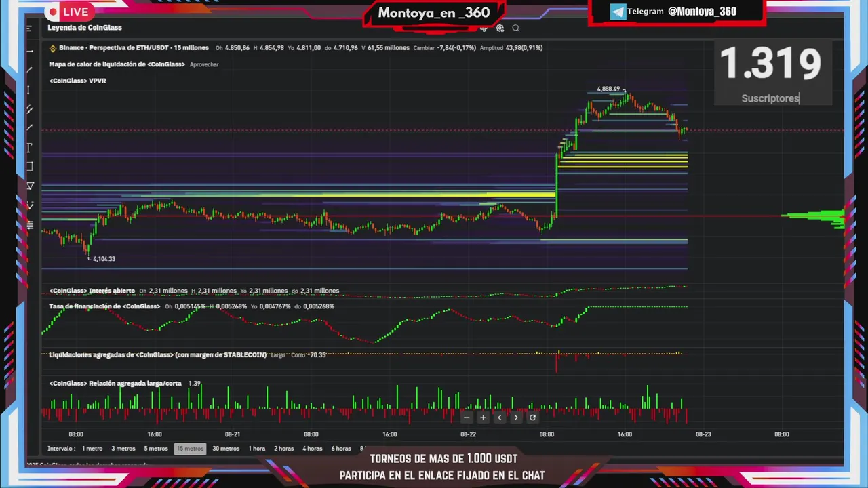Select the rectangle shape tool

[x=29, y=167]
